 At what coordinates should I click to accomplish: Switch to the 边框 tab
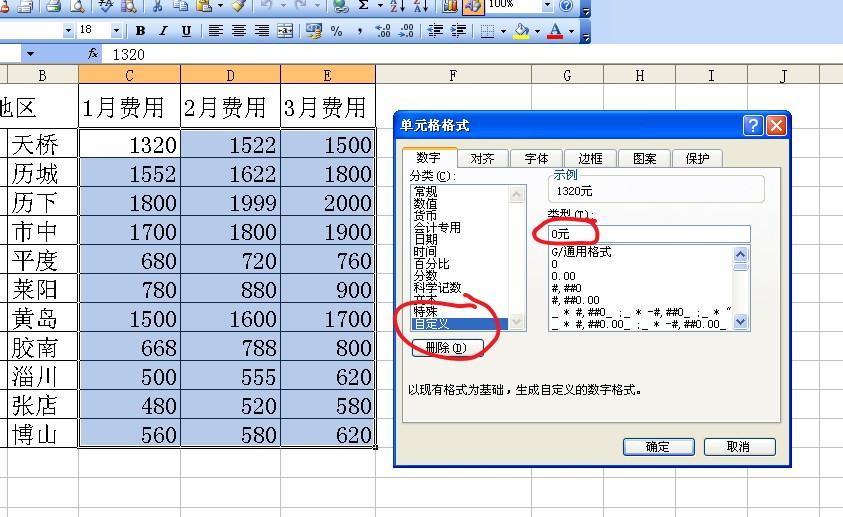pos(590,159)
